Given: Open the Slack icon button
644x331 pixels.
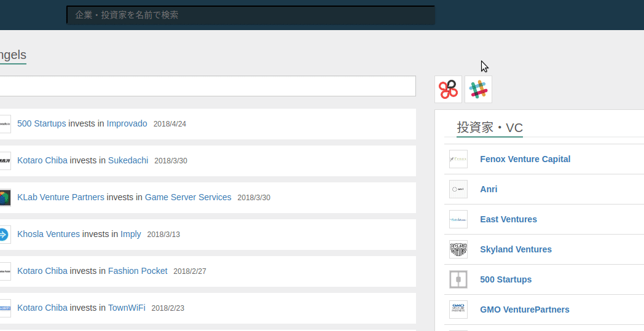Looking at the screenshot, I should coord(478,89).
